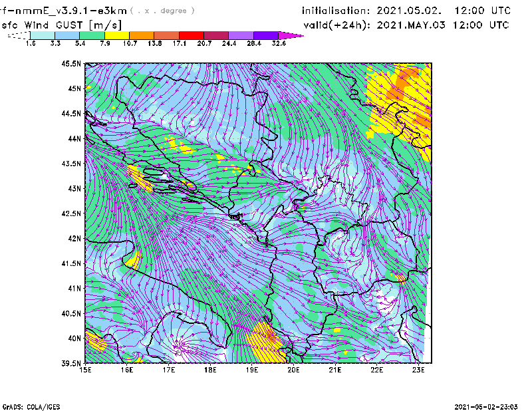Click the 23E longitude label
532x411 pixels.
418,370
